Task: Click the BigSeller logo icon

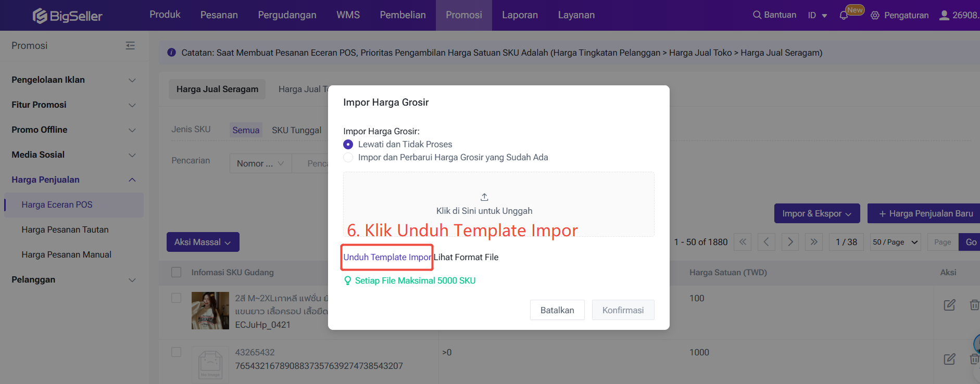Action: pos(40,16)
